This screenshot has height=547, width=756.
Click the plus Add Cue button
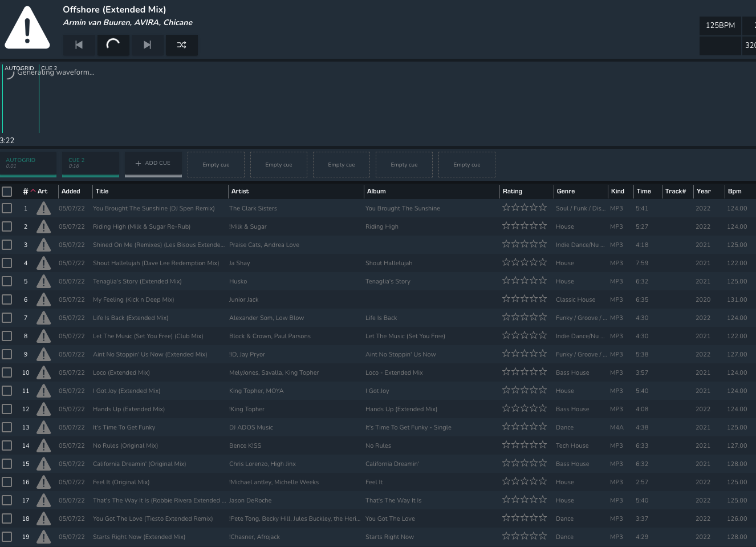click(x=153, y=163)
